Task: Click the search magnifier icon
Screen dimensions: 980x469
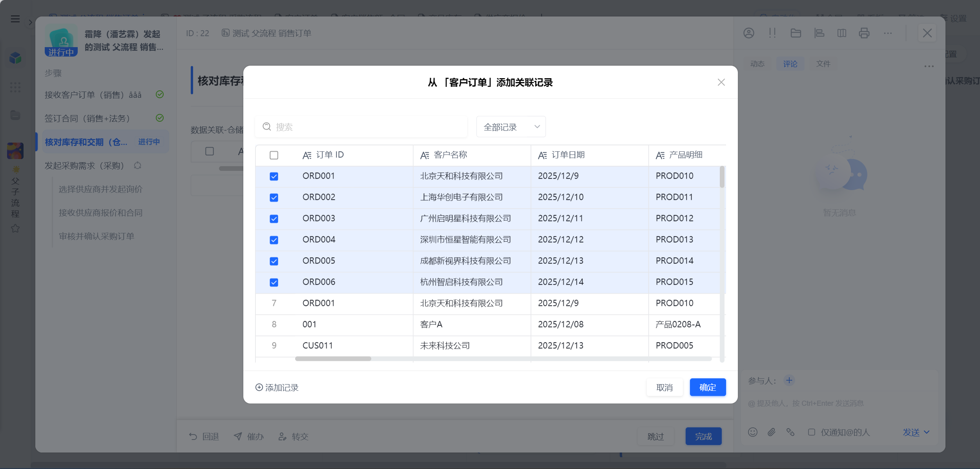Action: click(267, 126)
